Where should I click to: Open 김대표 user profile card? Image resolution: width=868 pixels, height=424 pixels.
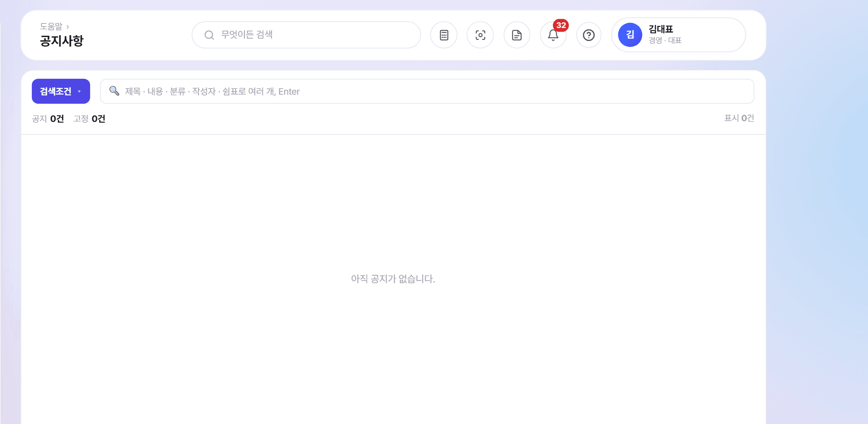coord(679,35)
